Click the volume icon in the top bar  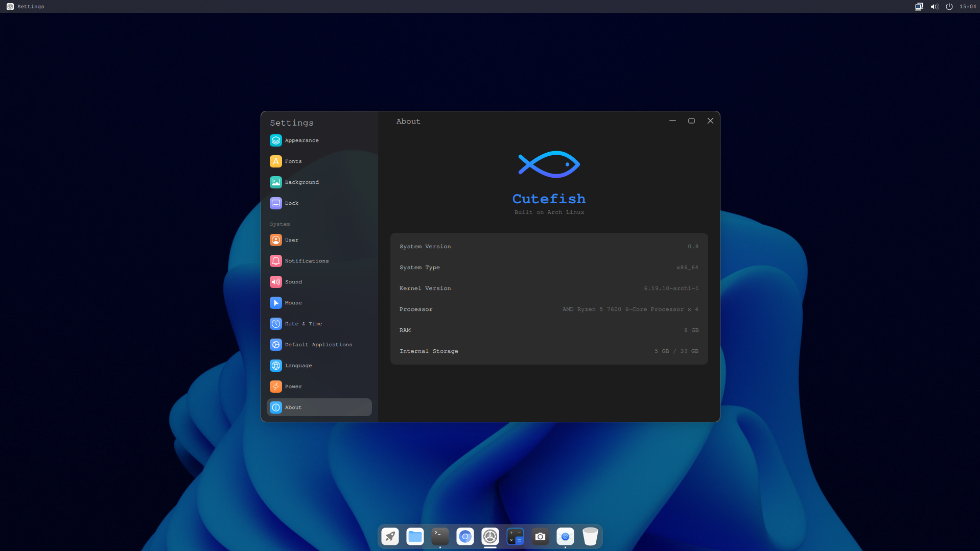[935, 6]
